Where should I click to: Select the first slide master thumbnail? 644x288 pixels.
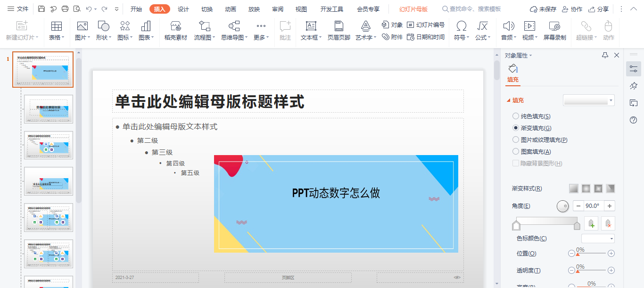pyautogui.click(x=43, y=70)
